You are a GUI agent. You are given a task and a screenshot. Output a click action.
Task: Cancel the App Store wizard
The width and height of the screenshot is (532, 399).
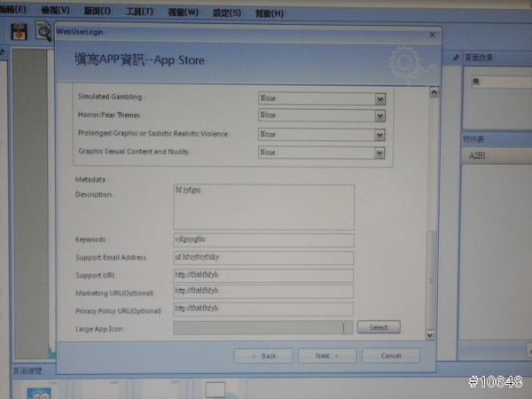coord(391,356)
